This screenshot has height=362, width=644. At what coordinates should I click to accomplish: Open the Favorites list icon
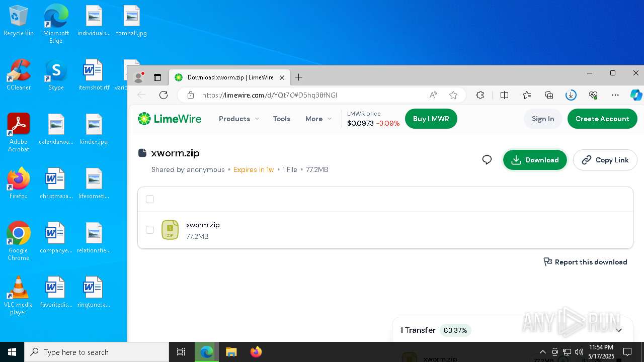tap(527, 95)
